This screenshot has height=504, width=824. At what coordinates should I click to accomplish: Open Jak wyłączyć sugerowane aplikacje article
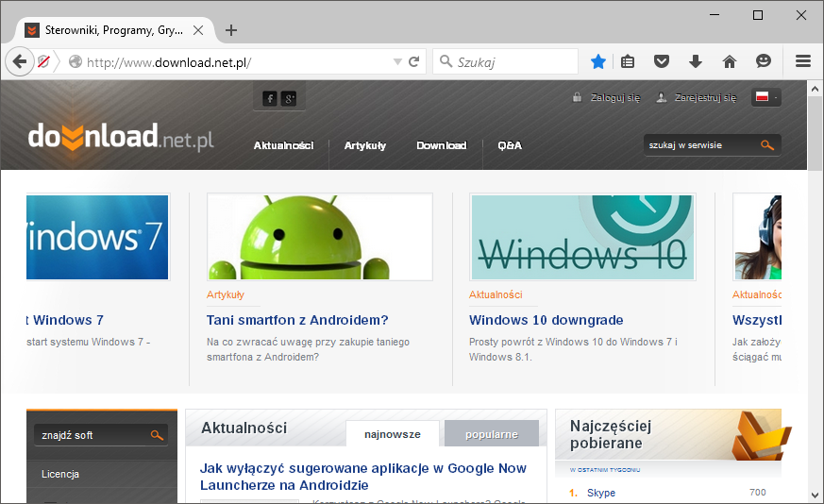point(363,477)
